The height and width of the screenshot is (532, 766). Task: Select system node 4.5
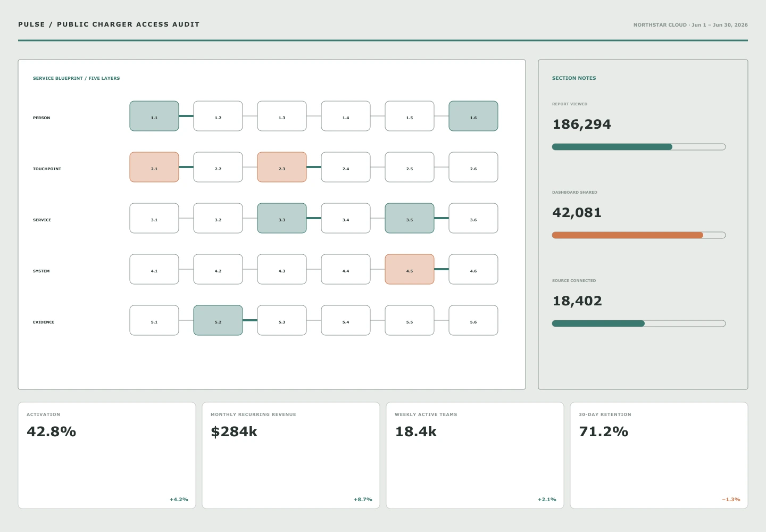[410, 269]
